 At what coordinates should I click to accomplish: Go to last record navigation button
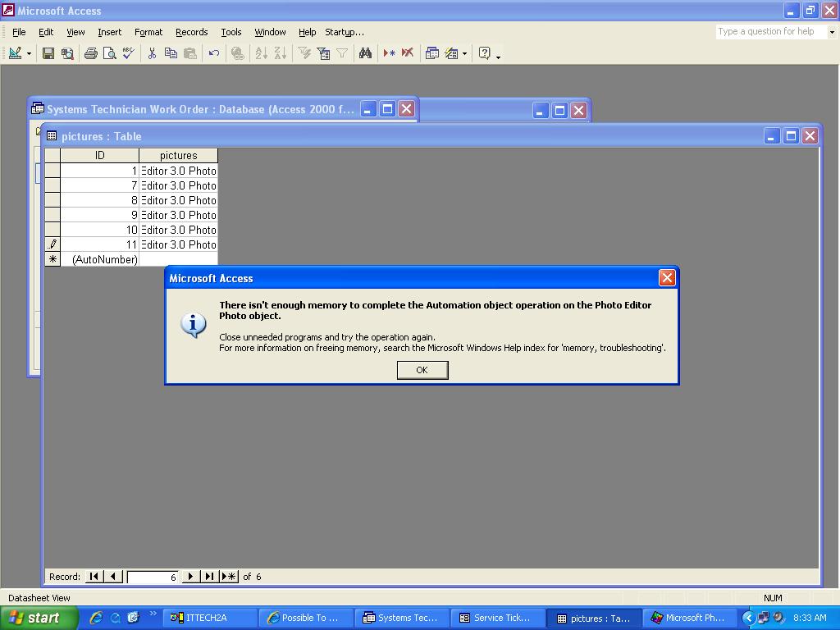coord(209,577)
